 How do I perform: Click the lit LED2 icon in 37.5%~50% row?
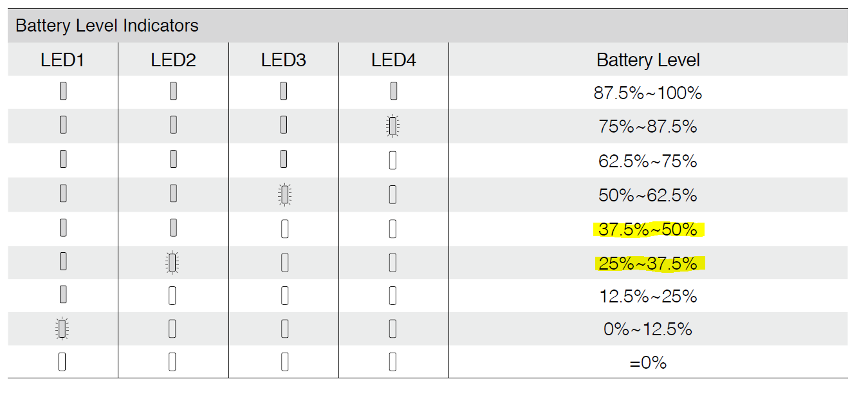click(x=173, y=228)
